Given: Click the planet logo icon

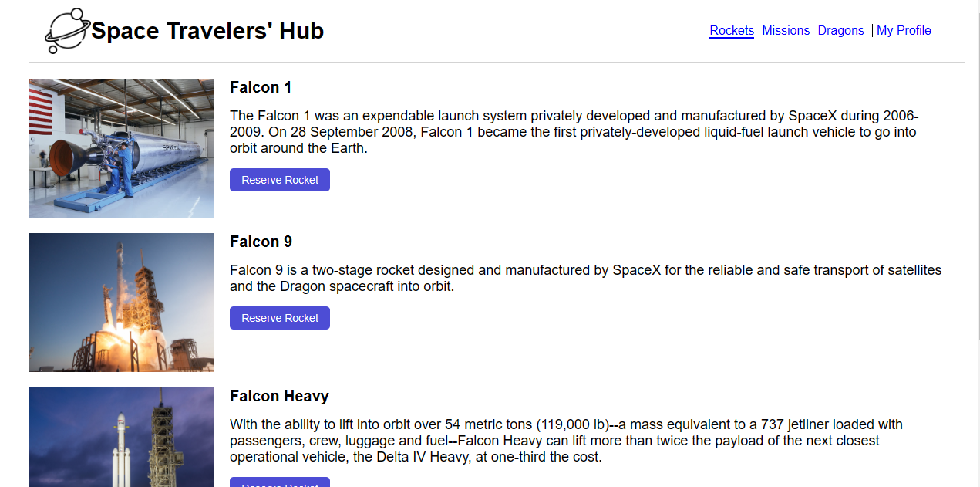Looking at the screenshot, I should [x=67, y=31].
